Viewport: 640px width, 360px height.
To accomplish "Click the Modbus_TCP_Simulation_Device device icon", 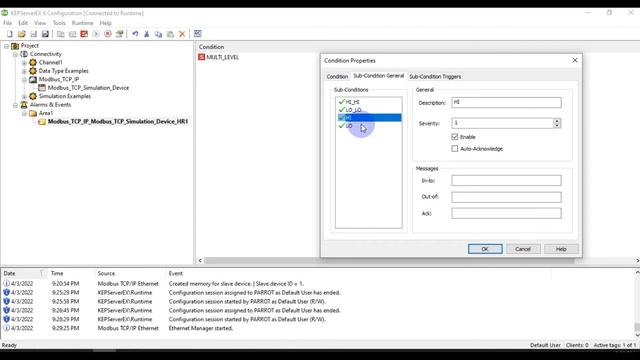I will click(42, 88).
